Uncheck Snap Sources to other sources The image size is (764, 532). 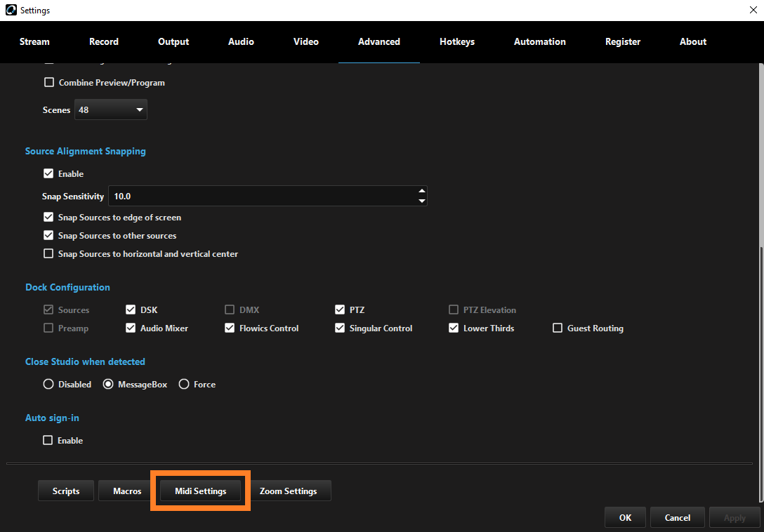coord(48,235)
